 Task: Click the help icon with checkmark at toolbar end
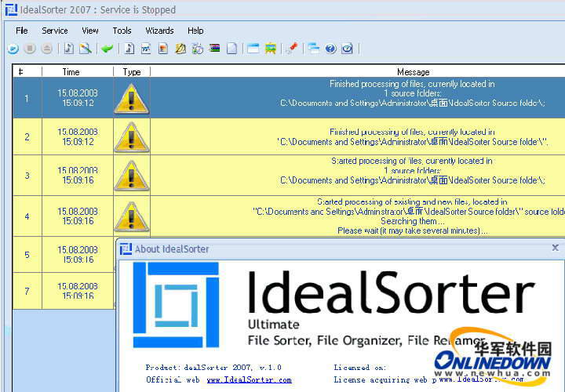[x=348, y=49]
